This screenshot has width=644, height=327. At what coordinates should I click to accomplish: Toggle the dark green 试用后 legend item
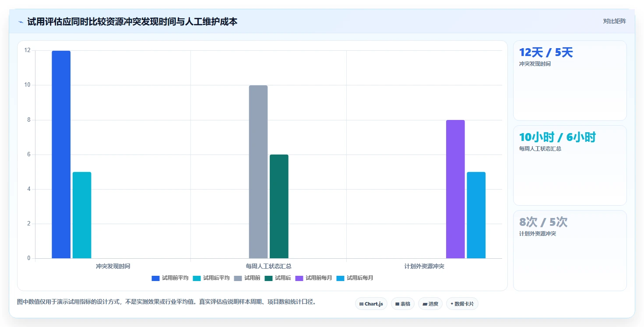[278, 278]
